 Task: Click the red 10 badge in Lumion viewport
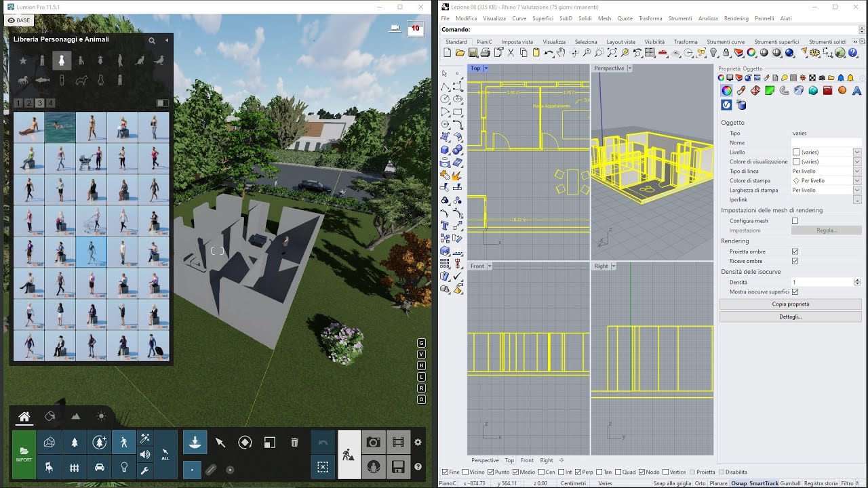click(x=415, y=28)
